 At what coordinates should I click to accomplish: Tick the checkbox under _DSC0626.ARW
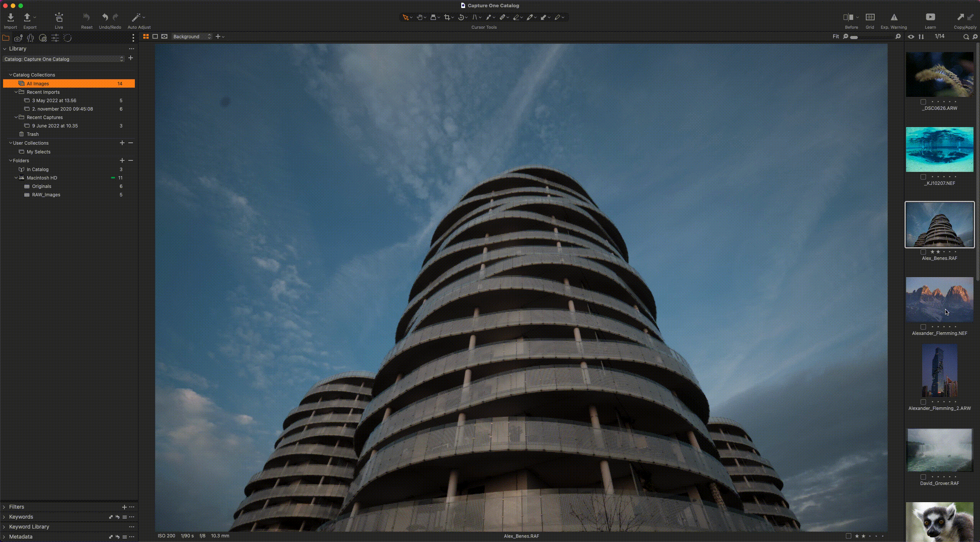(923, 102)
